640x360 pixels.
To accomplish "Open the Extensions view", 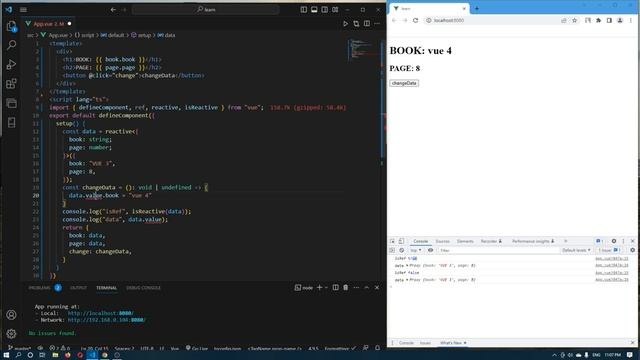I will click(x=11, y=84).
